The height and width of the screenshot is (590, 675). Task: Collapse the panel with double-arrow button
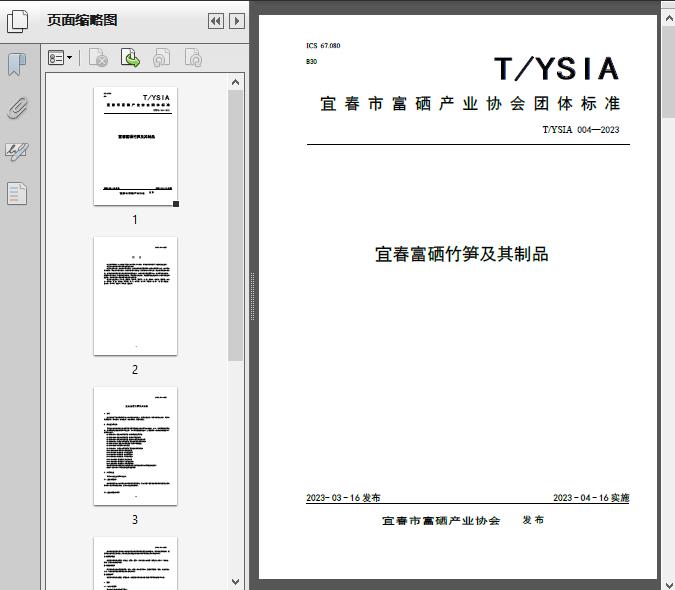(x=216, y=21)
